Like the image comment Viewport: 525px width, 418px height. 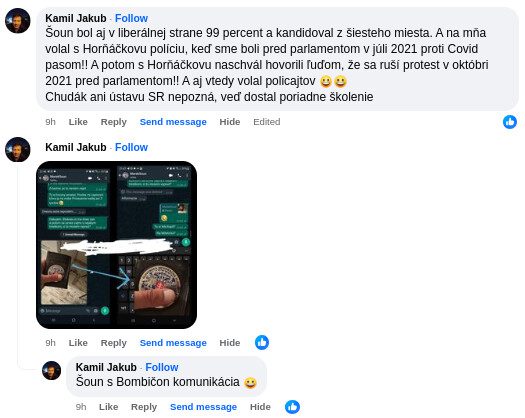click(x=78, y=343)
